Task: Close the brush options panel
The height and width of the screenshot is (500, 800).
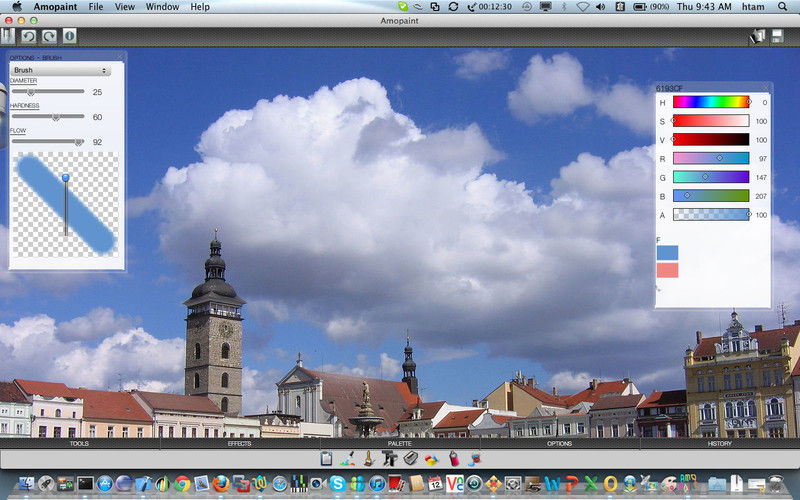Action: point(121,56)
